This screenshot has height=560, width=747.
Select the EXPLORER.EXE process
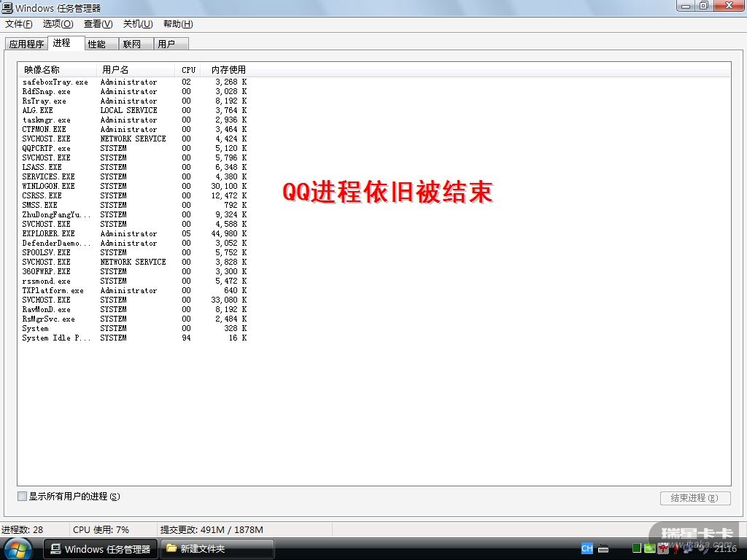(x=134, y=234)
